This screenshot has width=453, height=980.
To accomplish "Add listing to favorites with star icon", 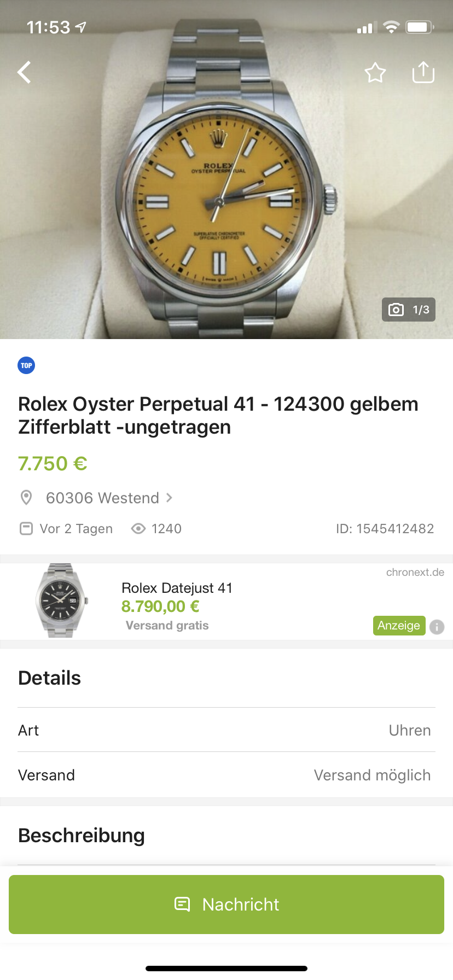I will pyautogui.click(x=375, y=72).
